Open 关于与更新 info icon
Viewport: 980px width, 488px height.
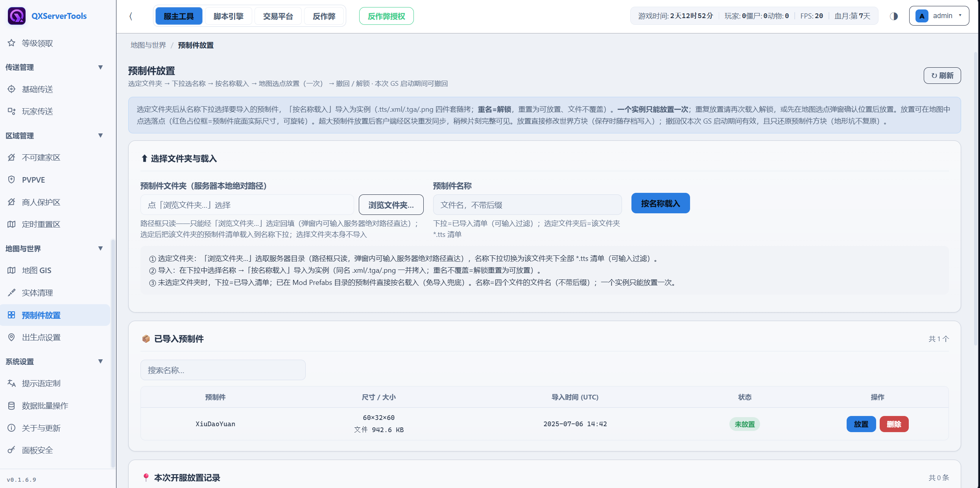click(11, 428)
